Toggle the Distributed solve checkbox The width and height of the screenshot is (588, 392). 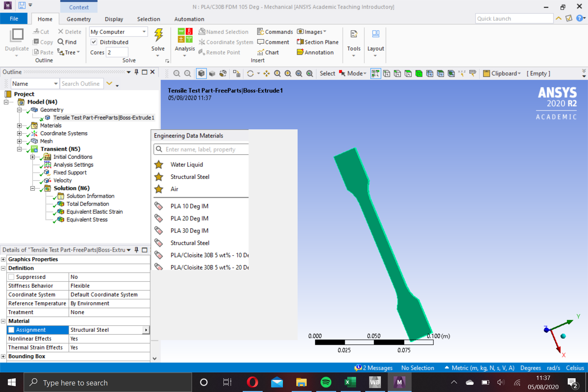point(94,42)
